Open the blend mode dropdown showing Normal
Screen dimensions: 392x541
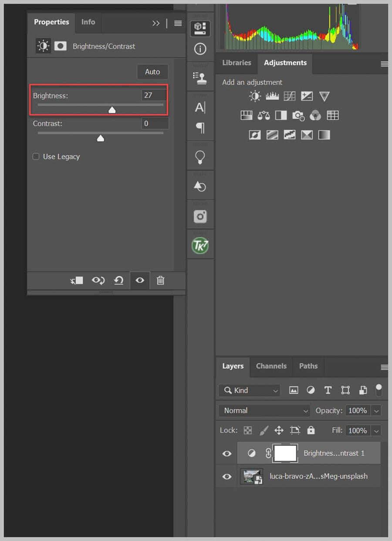pyautogui.click(x=264, y=410)
